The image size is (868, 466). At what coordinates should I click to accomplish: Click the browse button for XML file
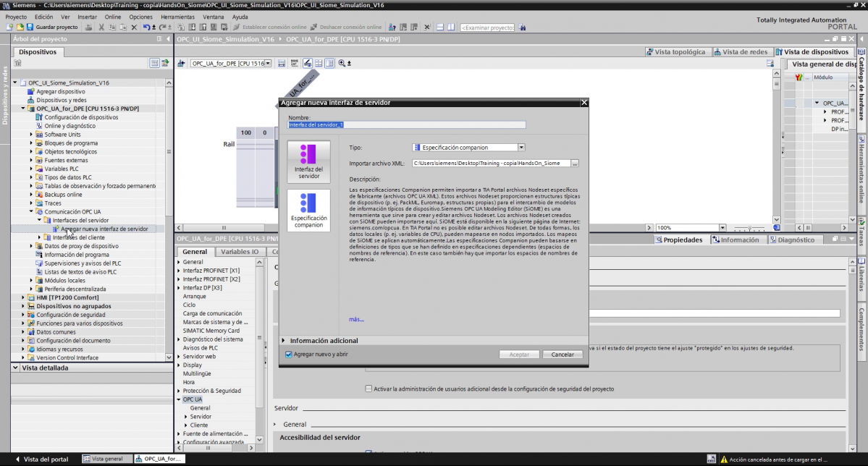click(575, 164)
